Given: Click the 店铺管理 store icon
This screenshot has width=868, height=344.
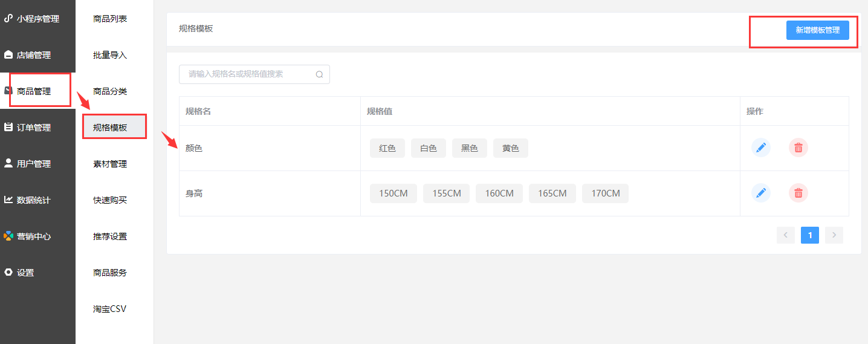Looking at the screenshot, I should pyautogui.click(x=8, y=55).
